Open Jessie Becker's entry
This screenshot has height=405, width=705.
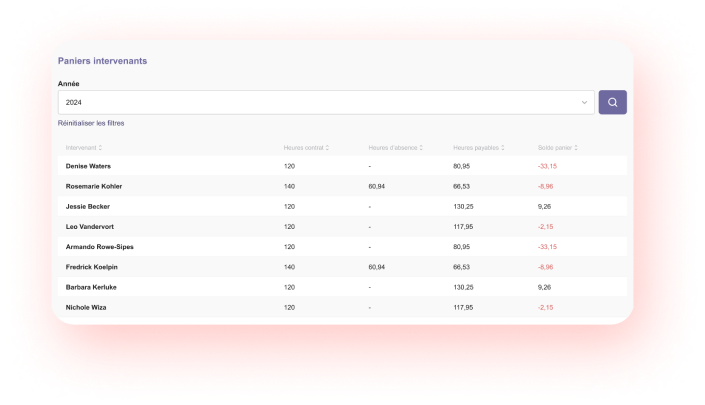pos(86,206)
